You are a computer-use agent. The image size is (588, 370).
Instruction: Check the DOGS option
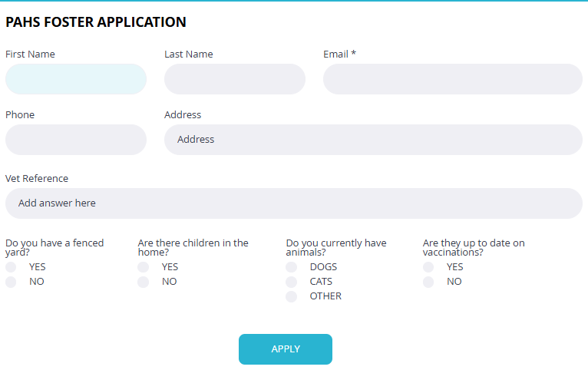292,267
